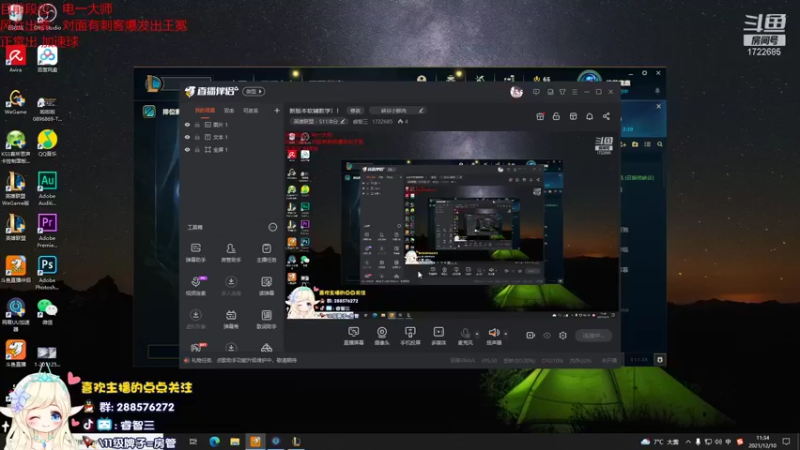Show hidden system tray icons
Image resolution: width=800 pixels, height=450 pixels.
point(688,441)
